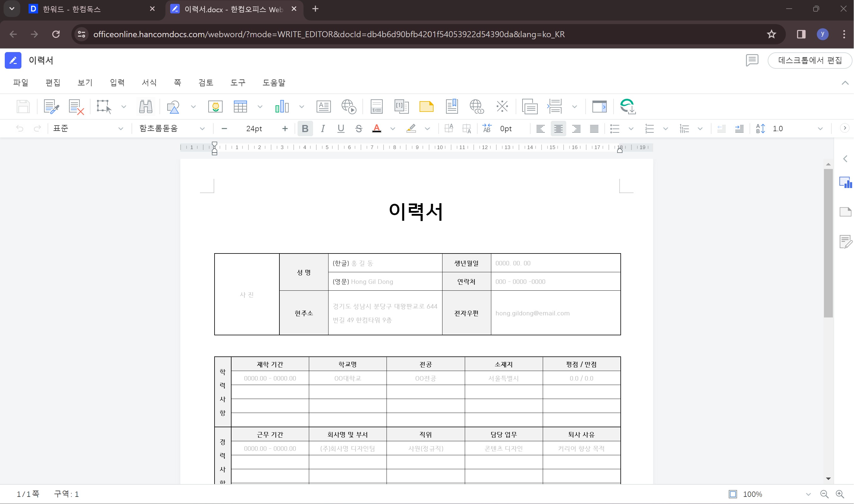
Task: Open the font color dropdown arrow
Action: click(x=393, y=129)
